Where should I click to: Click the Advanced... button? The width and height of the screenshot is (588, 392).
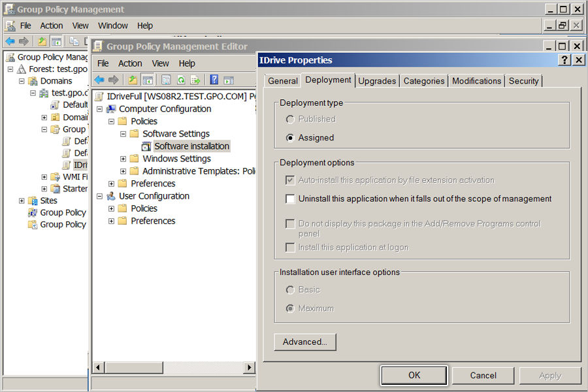(305, 342)
